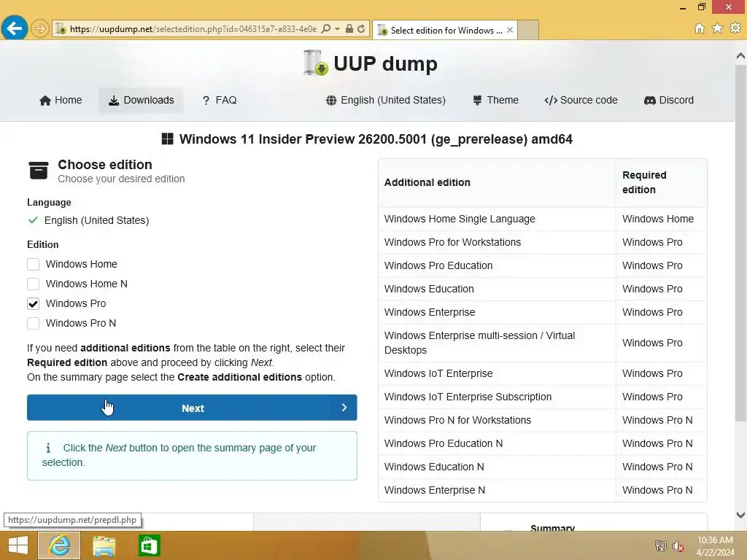The width and height of the screenshot is (747, 560).
Task: Click the muted volume tray icon
Action: pyautogui.click(x=678, y=545)
